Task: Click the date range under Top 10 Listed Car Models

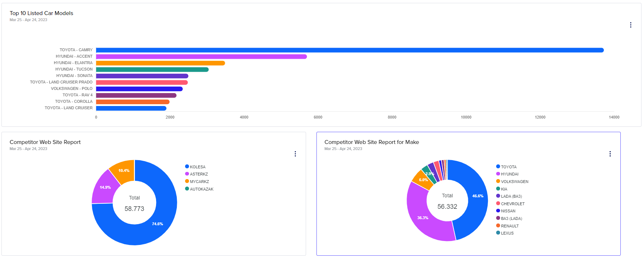Action: point(28,20)
